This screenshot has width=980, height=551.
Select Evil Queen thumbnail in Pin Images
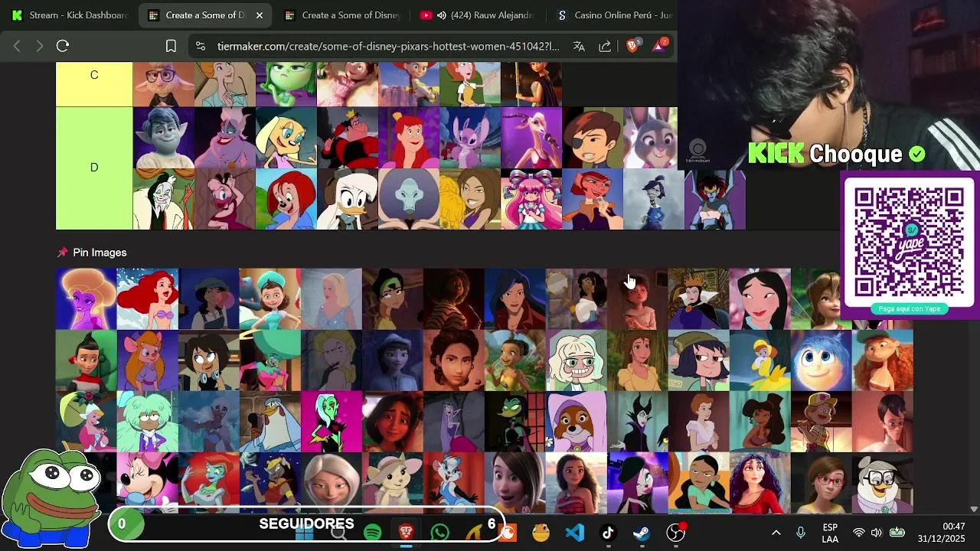699,298
